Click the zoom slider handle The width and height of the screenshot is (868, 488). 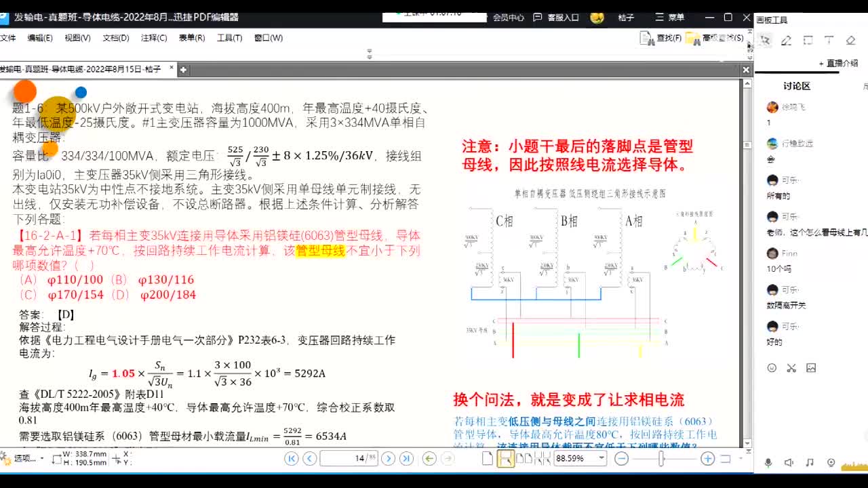[x=661, y=459]
